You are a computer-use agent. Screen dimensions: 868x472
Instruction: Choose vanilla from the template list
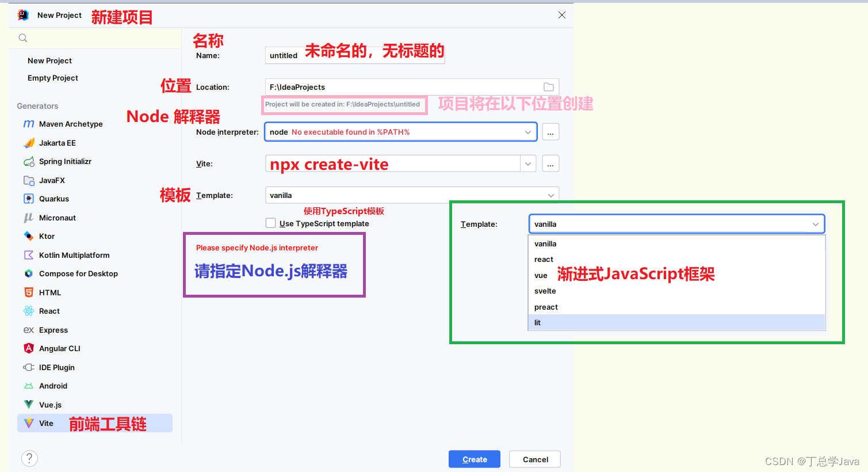pos(676,243)
